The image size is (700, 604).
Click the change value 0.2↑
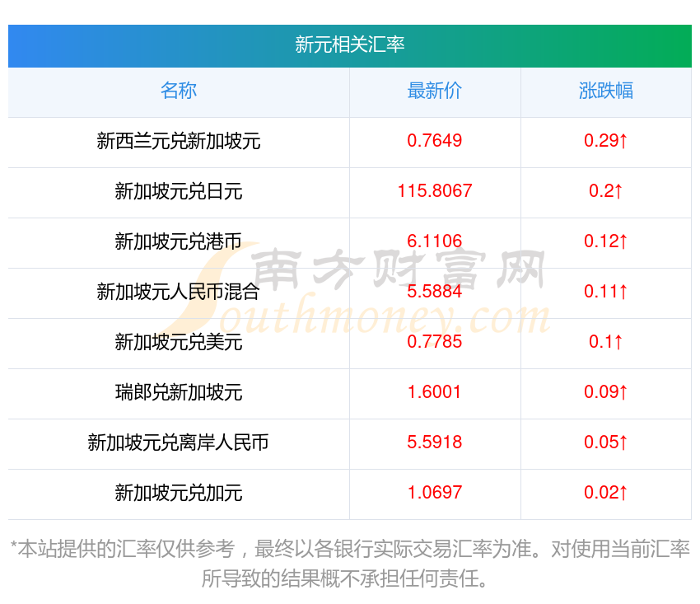pyautogui.click(x=606, y=191)
